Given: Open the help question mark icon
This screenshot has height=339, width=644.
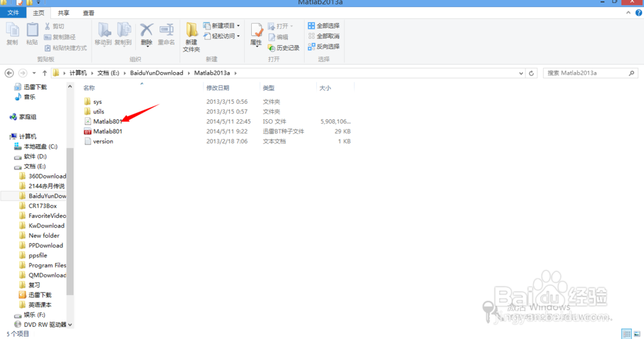Looking at the screenshot, I should click(639, 13).
